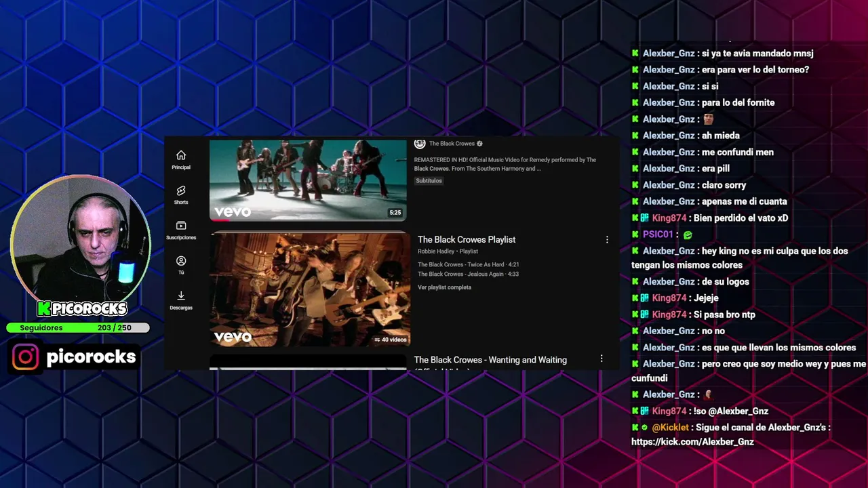Click Alexber_Gnz in 'era pill' message
Screen dimensions: 868x488
[669, 169]
